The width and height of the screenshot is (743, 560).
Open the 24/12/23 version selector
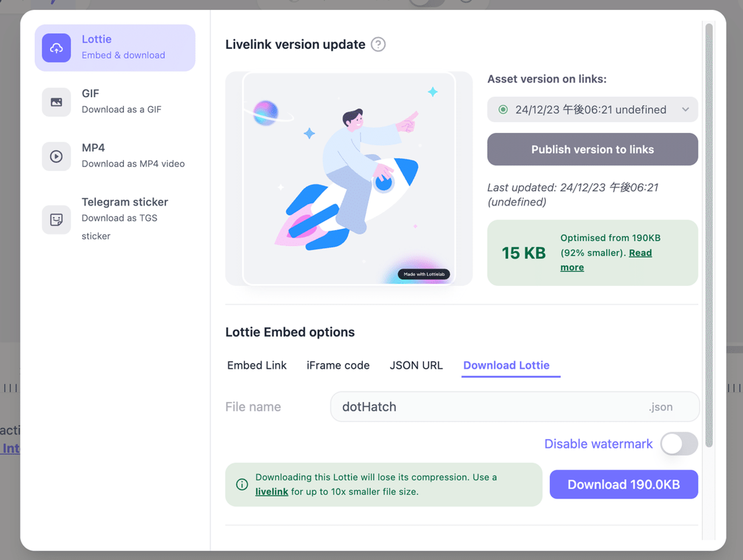pos(592,109)
